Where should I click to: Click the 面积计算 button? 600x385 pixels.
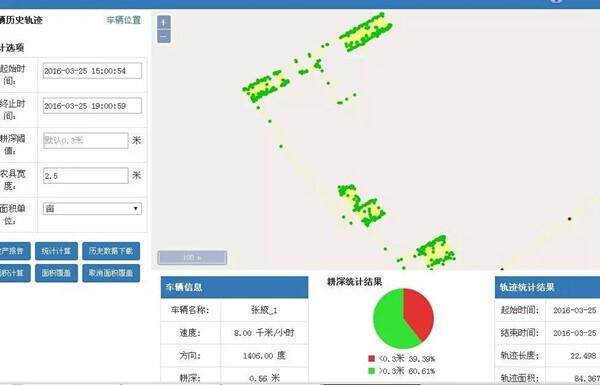[14, 273]
